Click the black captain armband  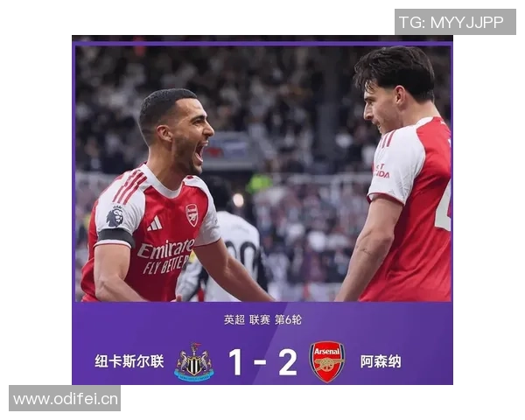[x=115, y=237]
